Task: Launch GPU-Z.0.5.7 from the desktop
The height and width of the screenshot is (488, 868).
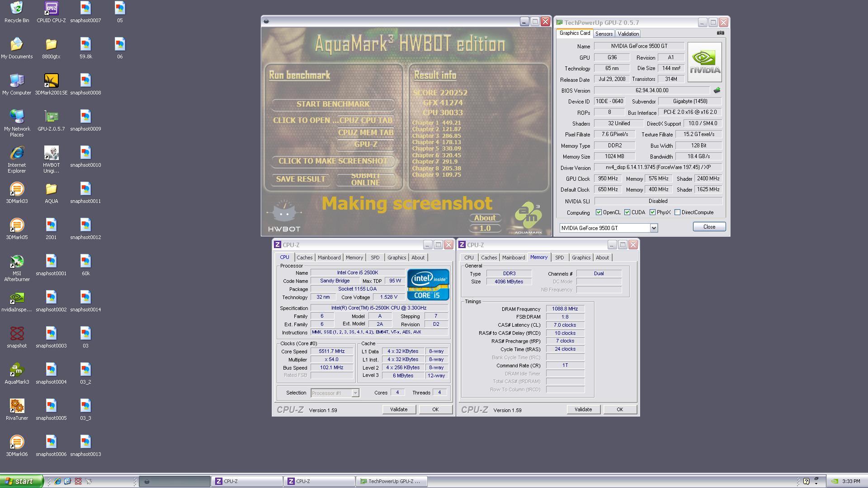Action: tap(51, 121)
